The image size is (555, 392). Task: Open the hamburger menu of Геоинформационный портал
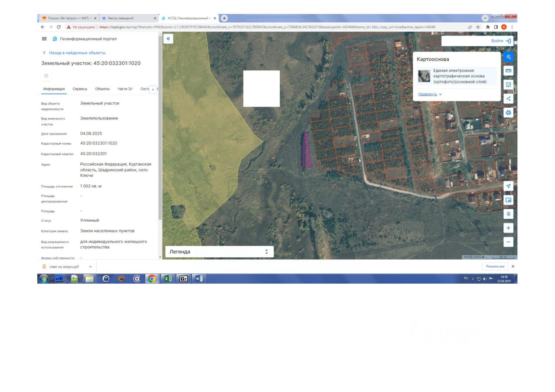pyautogui.click(x=44, y=39)
